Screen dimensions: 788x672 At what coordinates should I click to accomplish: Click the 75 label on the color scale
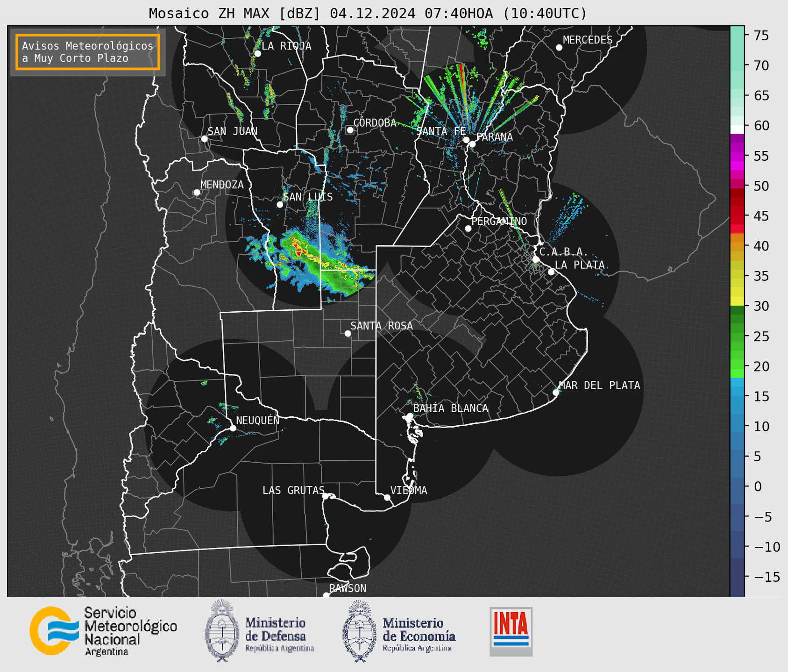coord(761,36)
